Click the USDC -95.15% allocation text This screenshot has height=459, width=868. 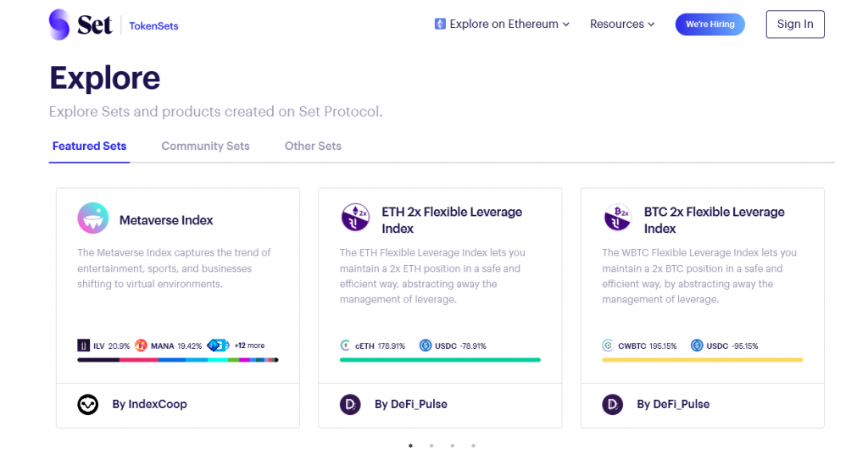732,346
